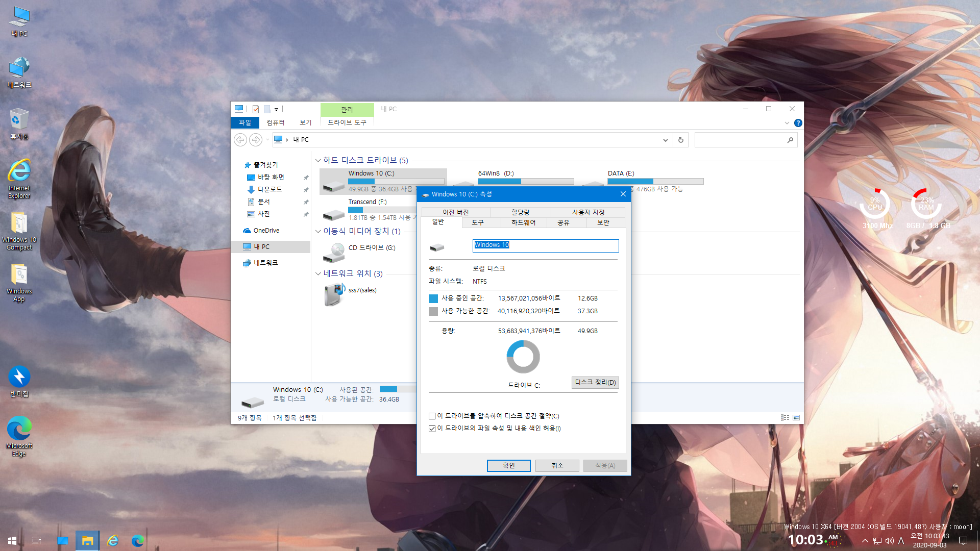Click the 디스크 정리(D) button
This screenshot has height=551, width=980.
[x=595, y=383]
